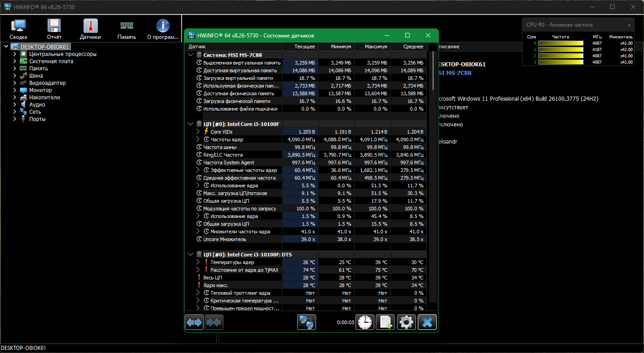Expand Расстояние от ядра до TjMAX row
Viewport: 644px width, 353px height.
(198, 270)
